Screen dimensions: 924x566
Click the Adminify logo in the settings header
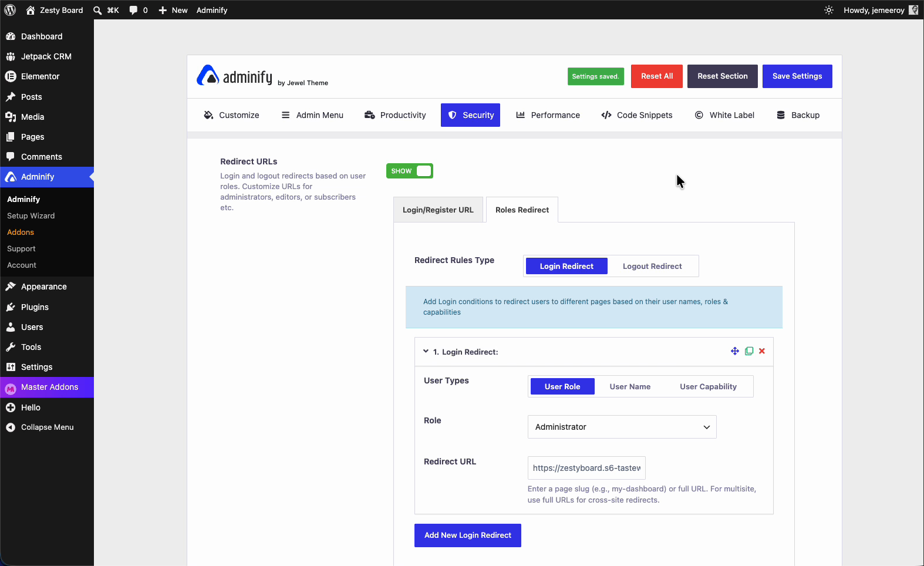[235, 76]
